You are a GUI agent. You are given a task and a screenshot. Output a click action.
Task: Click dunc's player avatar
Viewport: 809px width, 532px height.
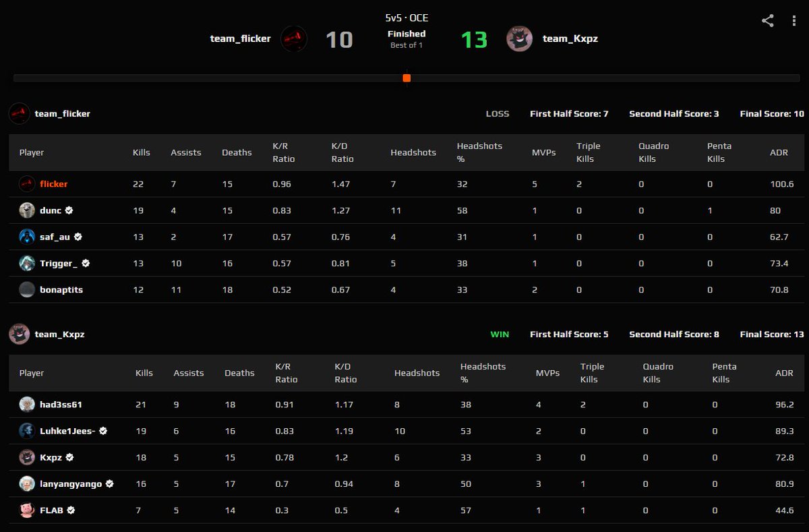point(27,210)
